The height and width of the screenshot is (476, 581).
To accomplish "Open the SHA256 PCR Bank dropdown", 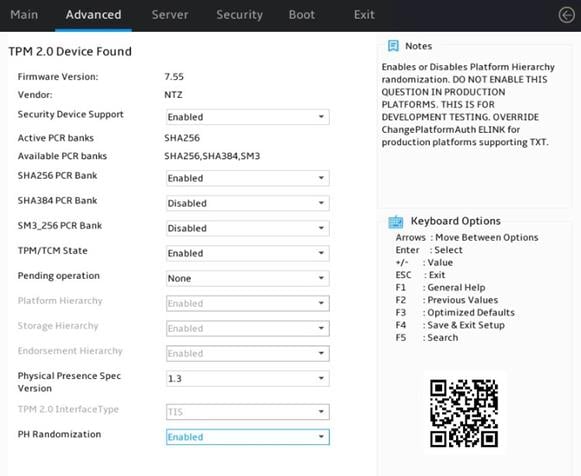I will [x=248, y=178].
